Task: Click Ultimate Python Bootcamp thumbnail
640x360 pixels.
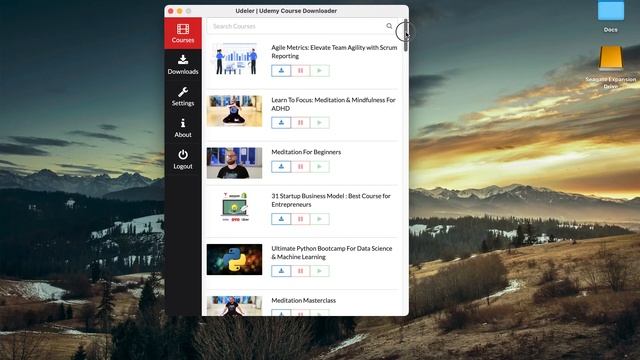Action: [234, 260]
